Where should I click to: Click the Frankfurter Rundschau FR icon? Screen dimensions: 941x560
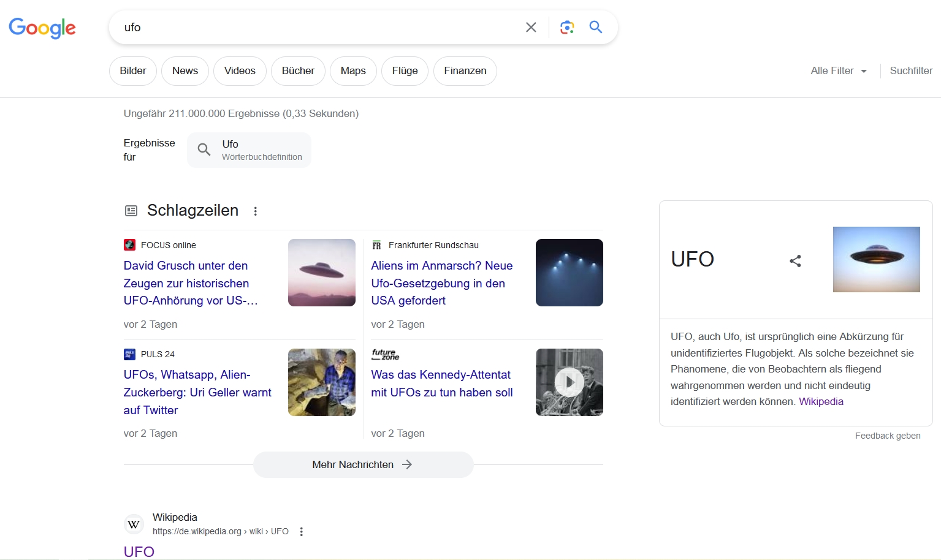(x=376, y=245)
